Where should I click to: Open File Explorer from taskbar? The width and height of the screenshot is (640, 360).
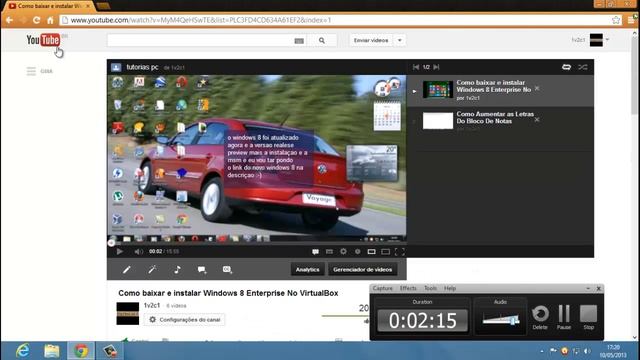point(51,351)
